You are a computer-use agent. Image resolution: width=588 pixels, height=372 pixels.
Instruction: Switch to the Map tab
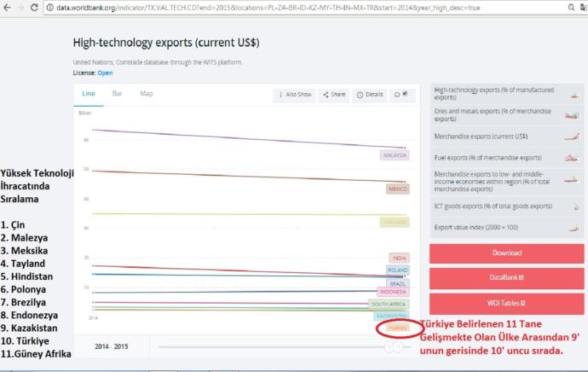147,94
